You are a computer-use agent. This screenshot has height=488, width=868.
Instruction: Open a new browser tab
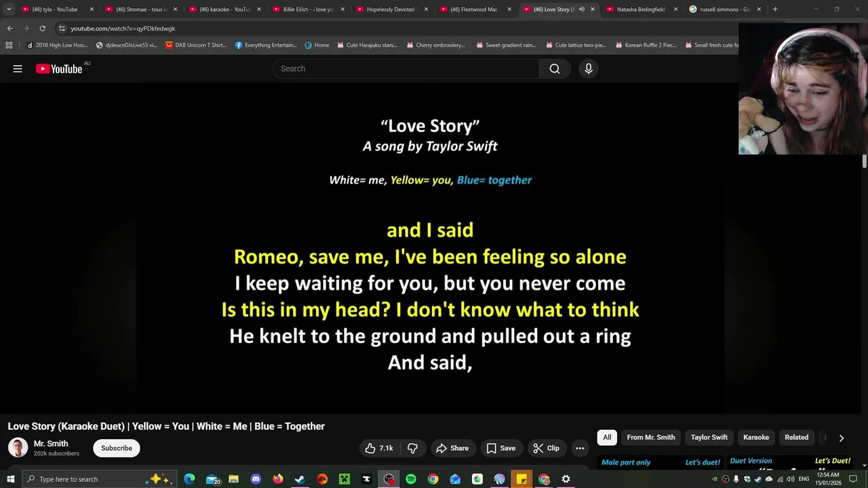[x=775, y=9]
